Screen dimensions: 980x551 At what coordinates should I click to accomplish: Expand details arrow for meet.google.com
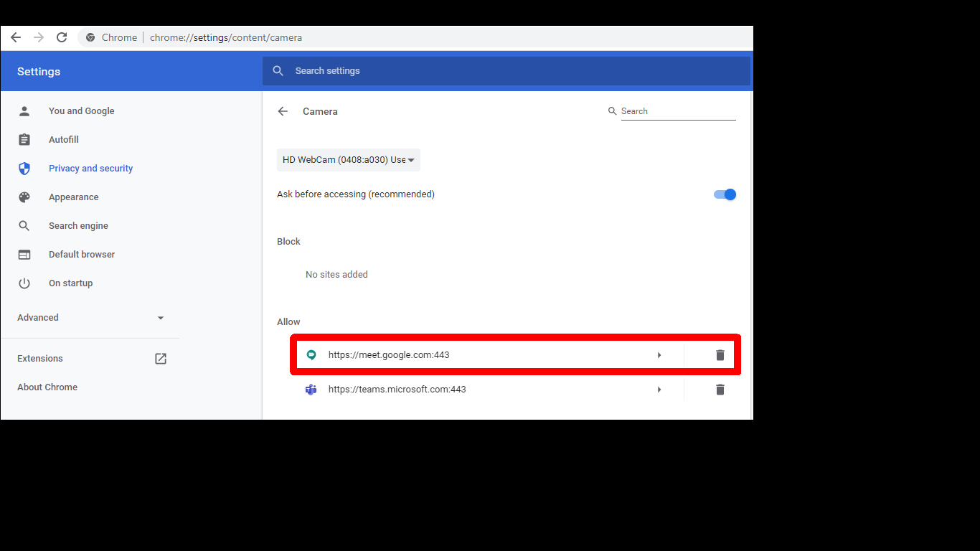pos(659,355)
